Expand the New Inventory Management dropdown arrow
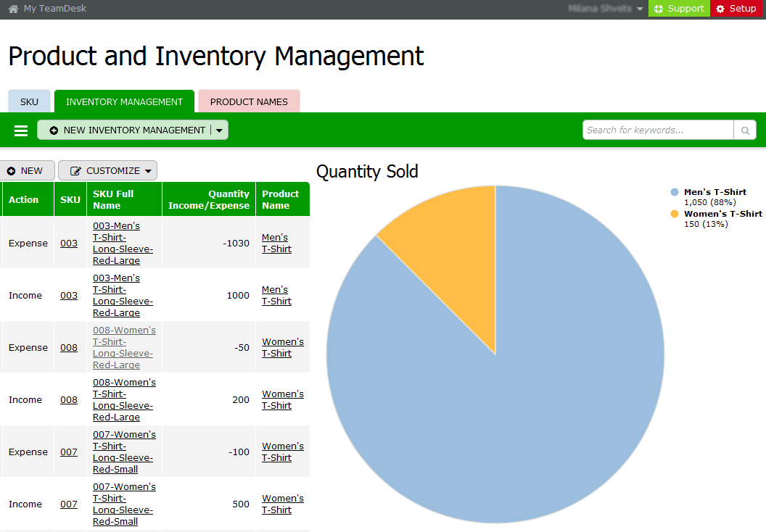 pyautogui.click(x=220, y=130)
